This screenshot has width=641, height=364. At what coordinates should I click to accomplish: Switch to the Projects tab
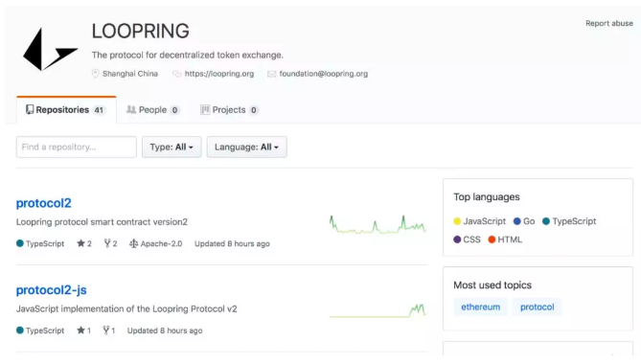229,110
